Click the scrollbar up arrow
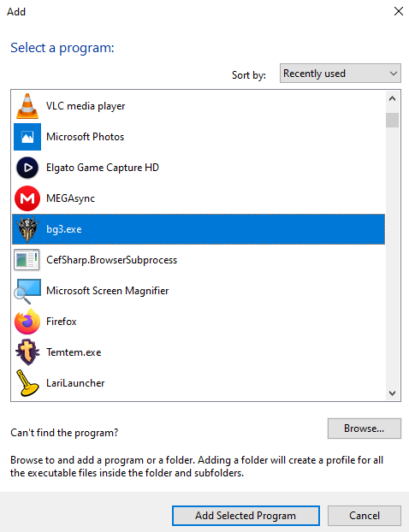409x532 pixels. (393, 98)
